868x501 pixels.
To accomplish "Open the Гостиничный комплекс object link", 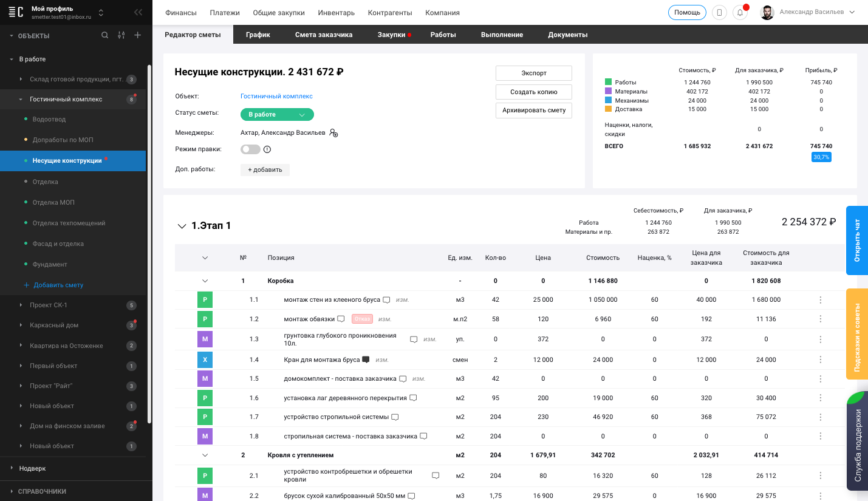I will (x=276, y=96).
